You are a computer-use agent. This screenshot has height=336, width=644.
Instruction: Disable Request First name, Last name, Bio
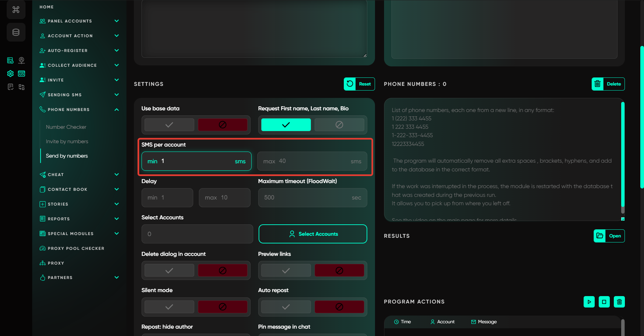pos(339,125)
